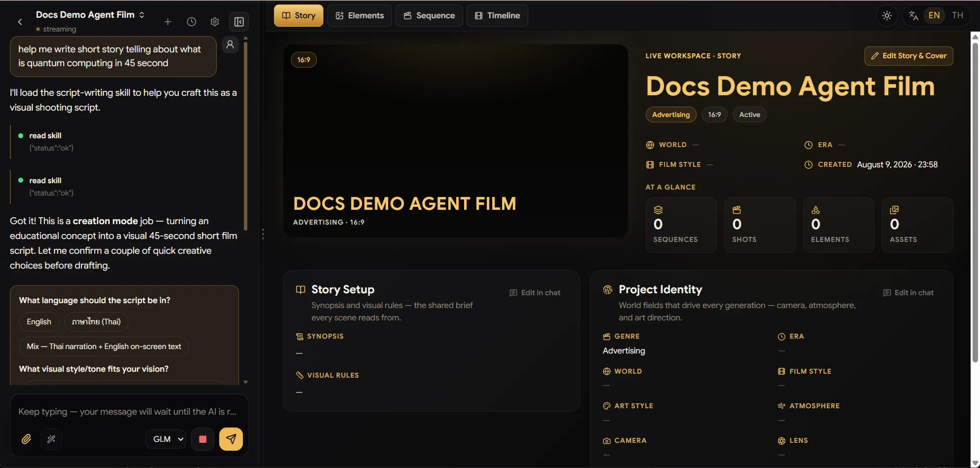Collapse the chat sidebar panel
The height and width of the screenshot is (468, 980).
coord(239,22)
